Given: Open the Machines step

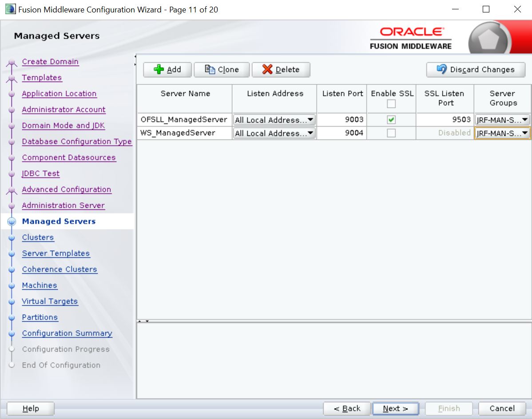Looking at the screenshot, I should click(x=40, y=285).
